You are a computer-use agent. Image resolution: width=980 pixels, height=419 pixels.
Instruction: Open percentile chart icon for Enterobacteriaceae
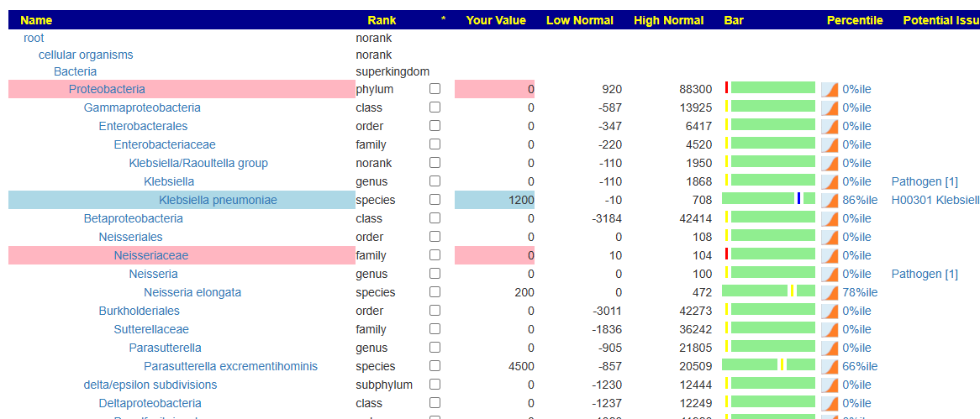tap(830, 145)
